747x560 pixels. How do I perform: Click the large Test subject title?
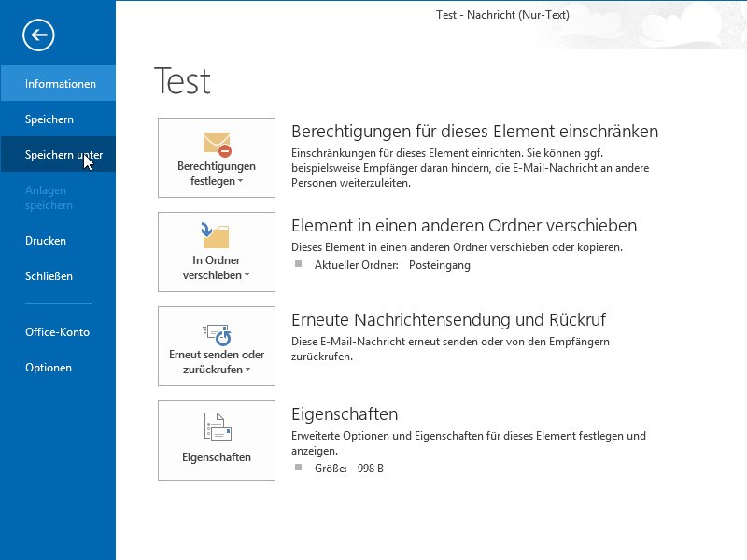182,81
